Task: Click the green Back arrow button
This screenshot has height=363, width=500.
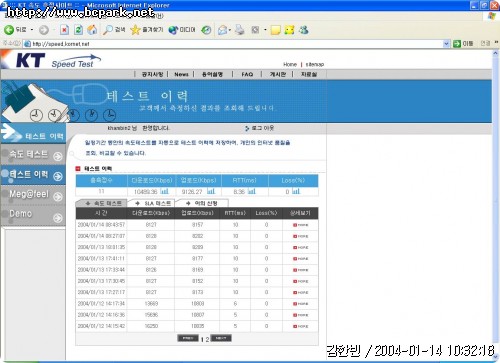Action: click(9, 30)
